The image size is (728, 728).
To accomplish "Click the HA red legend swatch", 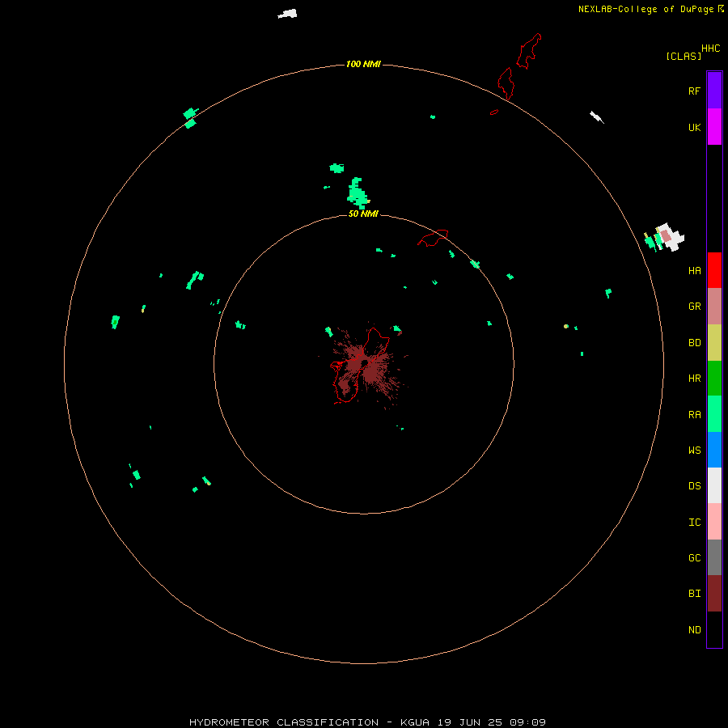I will pos(714,269).
